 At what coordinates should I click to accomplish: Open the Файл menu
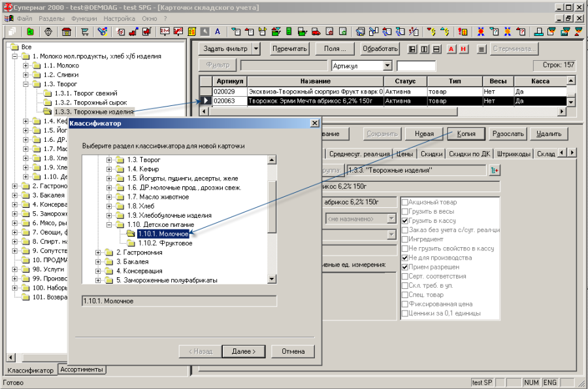(24, 18)
